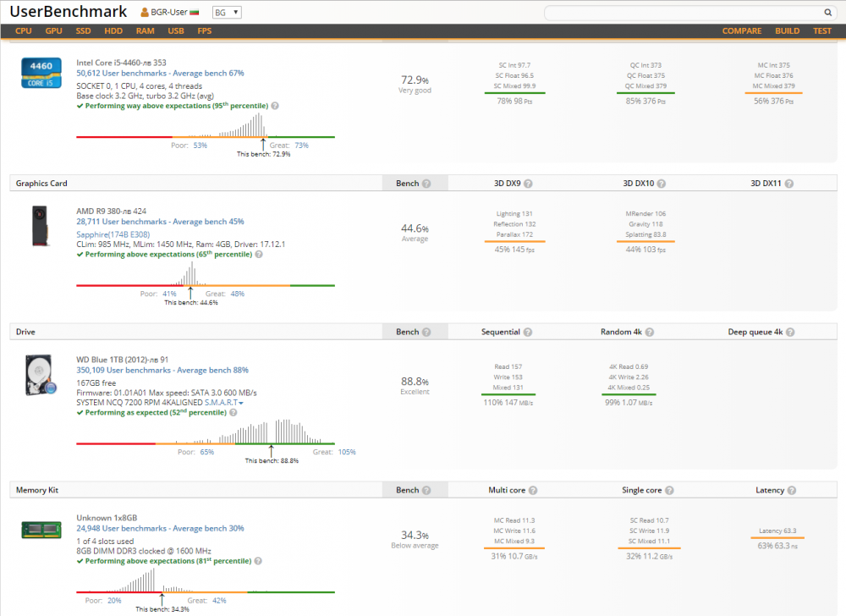
Task: Open the SSD menu
Action: [83, 30]
